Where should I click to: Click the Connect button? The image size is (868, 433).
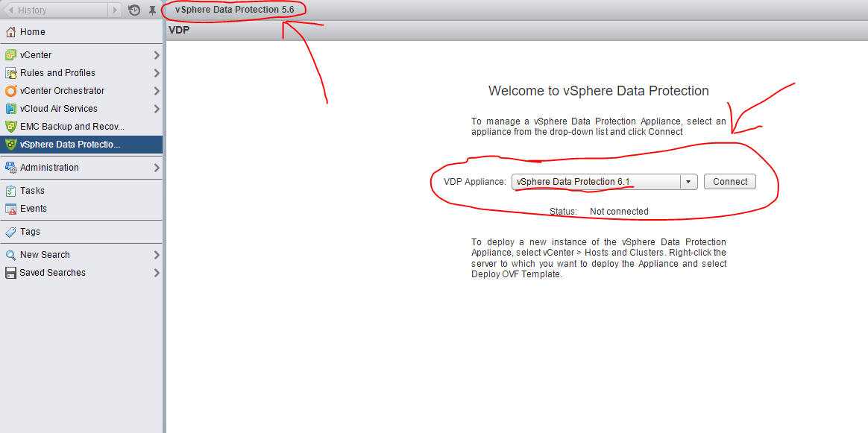pyautogui.click(x=730, y=181)
